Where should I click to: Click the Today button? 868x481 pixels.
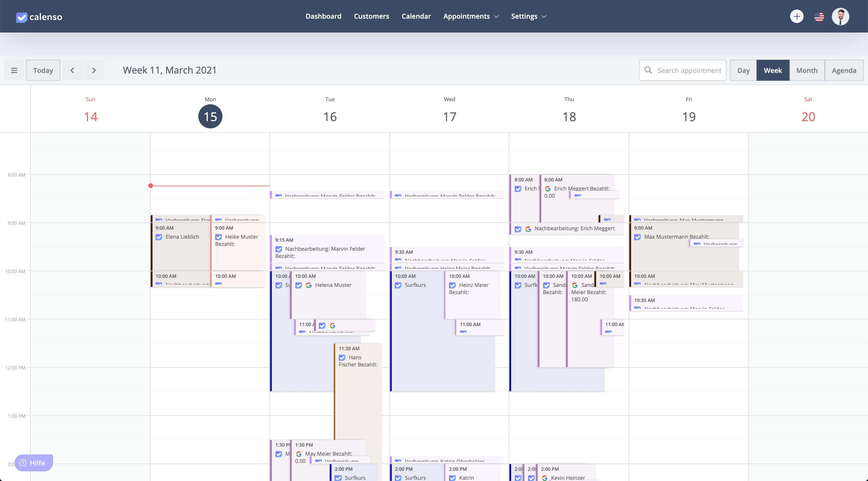click(x=43, y=70)
